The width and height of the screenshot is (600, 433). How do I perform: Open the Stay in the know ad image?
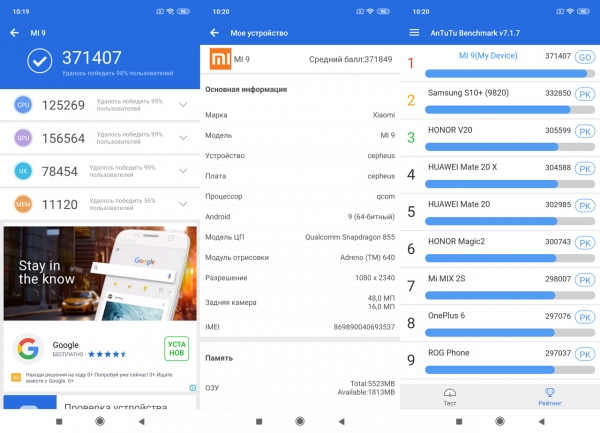(100, 273)
